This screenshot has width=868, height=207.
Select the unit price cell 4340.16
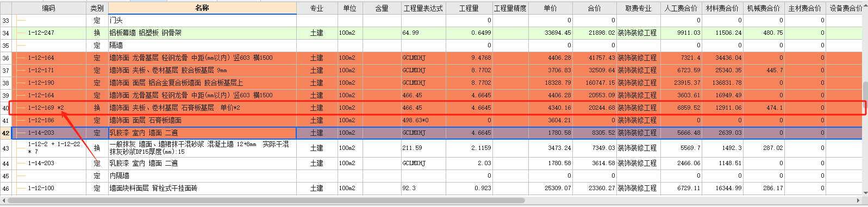point(551,108)
